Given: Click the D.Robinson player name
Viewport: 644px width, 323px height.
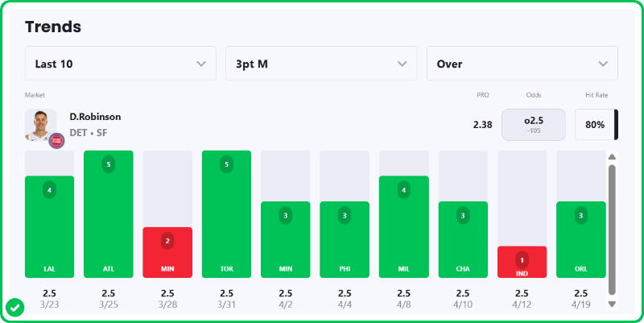Looking at the screenshot, I should (95, 117).
